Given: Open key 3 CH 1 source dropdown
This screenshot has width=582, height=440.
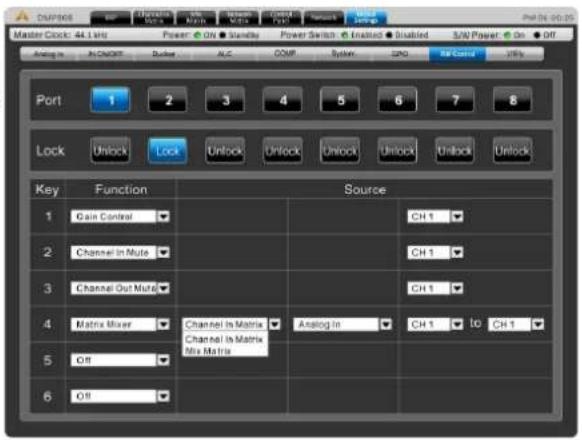Looking at the screenshot, I should (435, 288).
